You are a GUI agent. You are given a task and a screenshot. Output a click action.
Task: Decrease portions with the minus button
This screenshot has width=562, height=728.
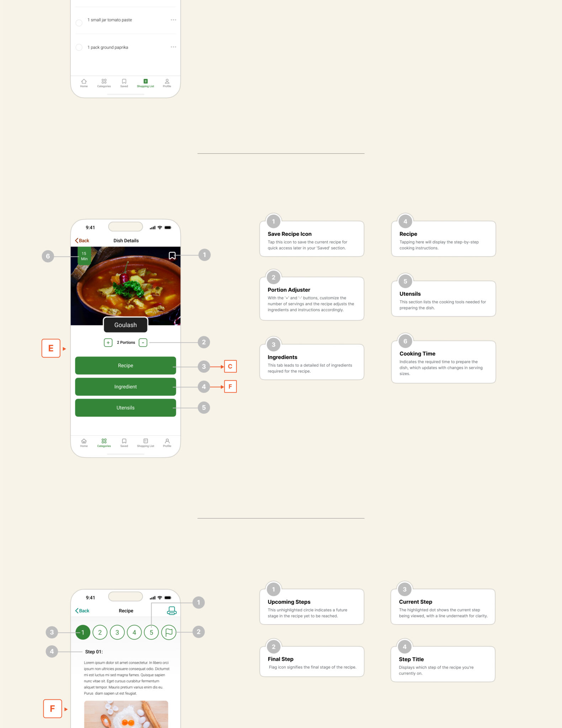[143, 342]
